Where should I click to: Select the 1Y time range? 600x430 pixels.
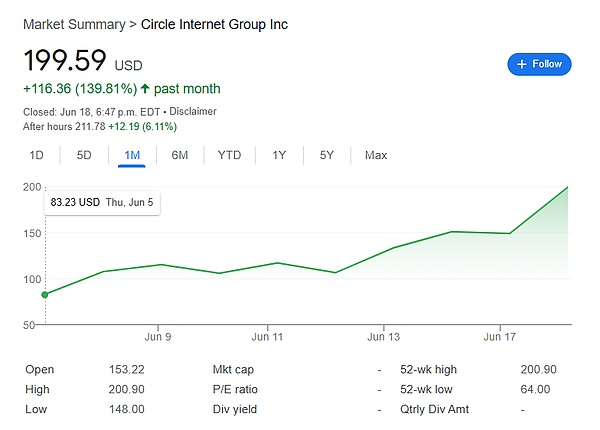279,155
